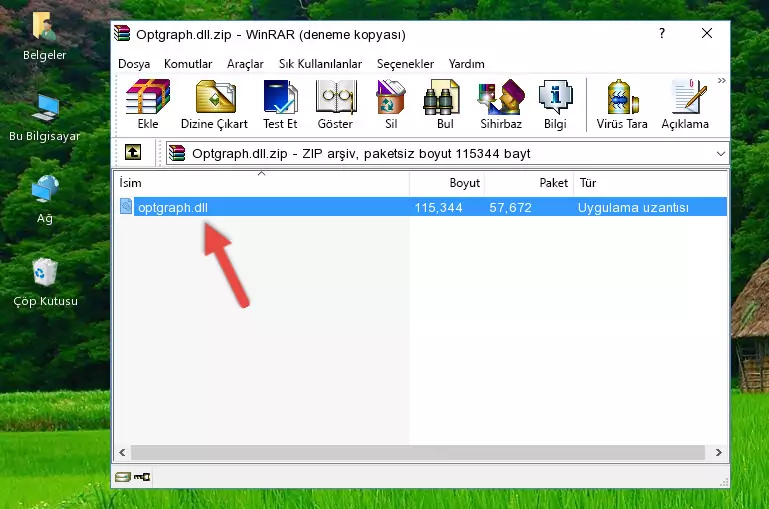Open the Açıklama comment tool
This screenshot has height=509, width=769.
(x=685, y=104)
